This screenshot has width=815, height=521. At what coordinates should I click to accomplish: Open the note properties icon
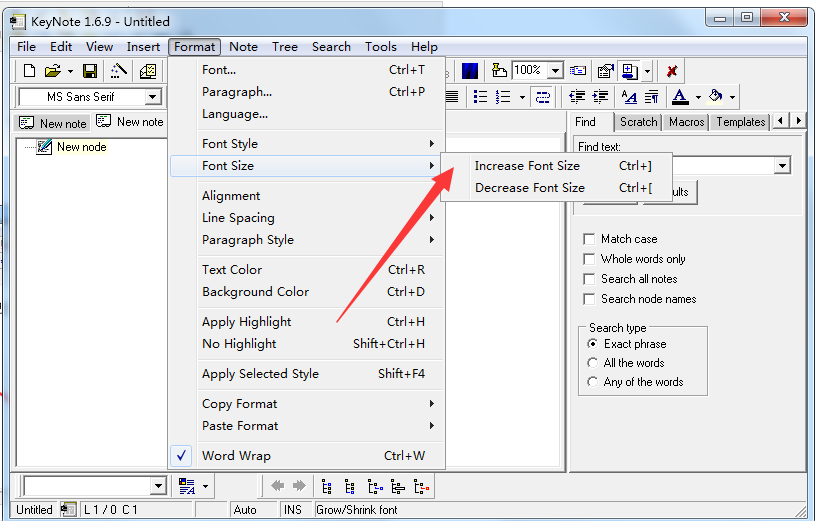coord(605,71)
